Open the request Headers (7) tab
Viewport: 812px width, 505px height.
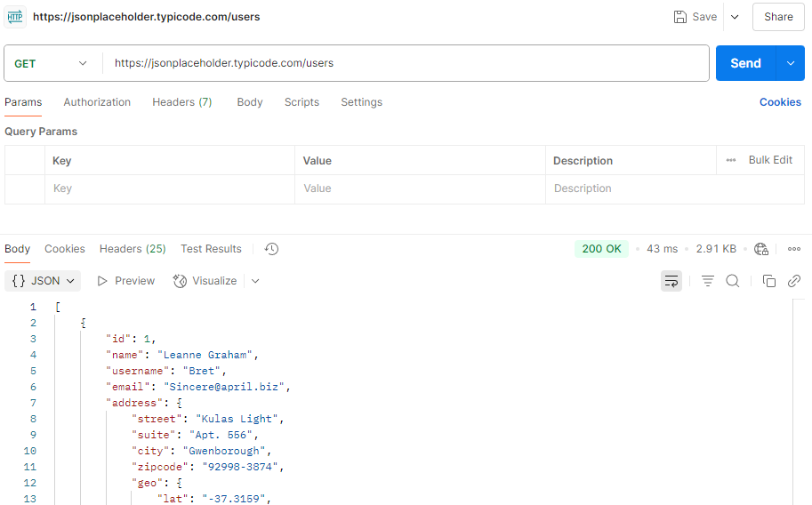click(x=182, y=102)
